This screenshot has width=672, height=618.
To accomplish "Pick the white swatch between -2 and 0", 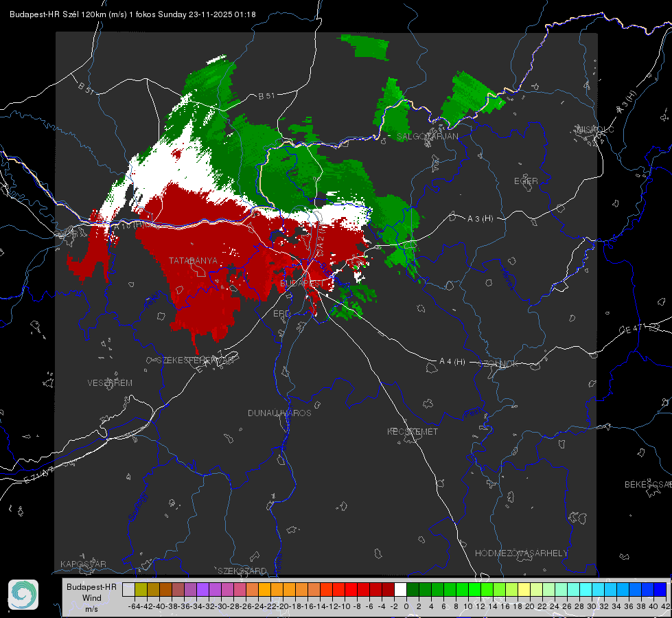I will [400, 589].
